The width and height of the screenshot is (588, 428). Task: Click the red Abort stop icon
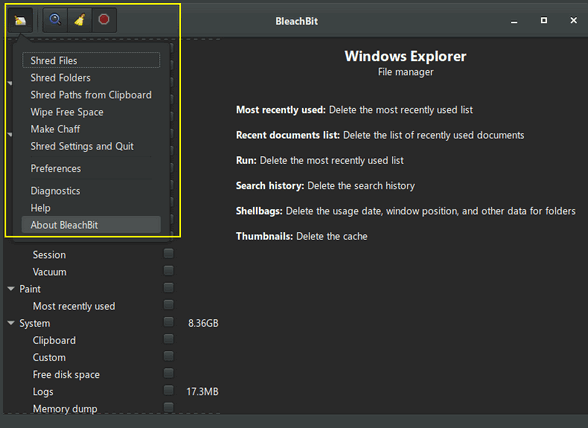[104, 20]
